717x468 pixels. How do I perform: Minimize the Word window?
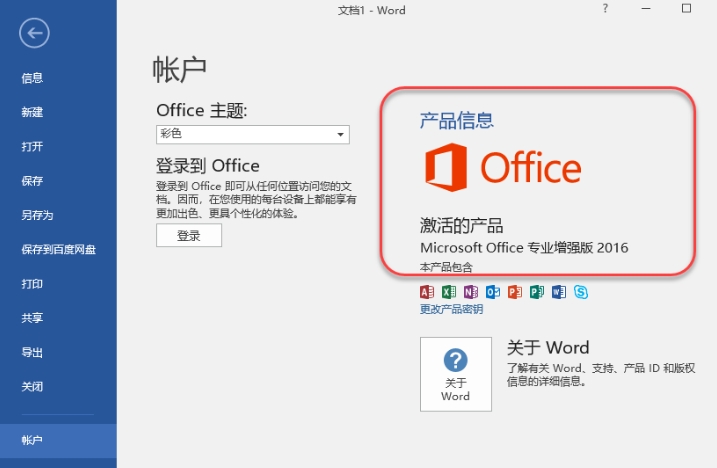(x=646, y=8)
